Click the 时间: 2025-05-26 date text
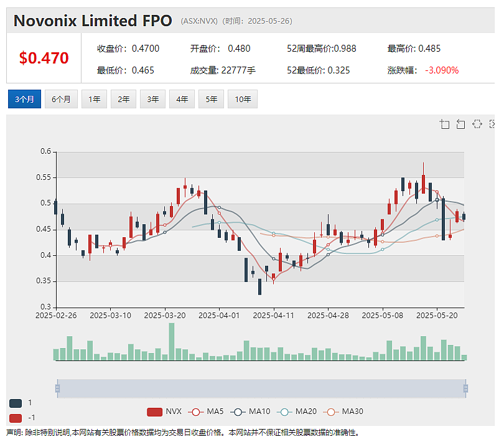Image resolution: width=504 pixels, height=447 pixels. tap(257, 21)
